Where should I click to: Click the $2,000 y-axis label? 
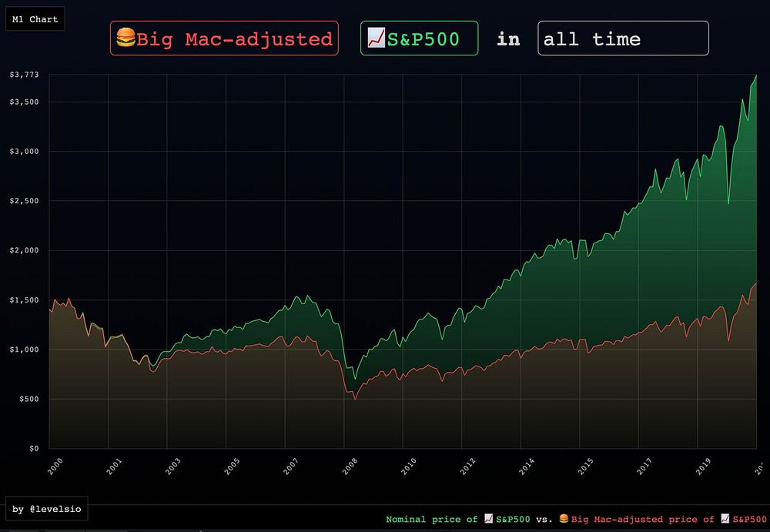click(24, 250)
